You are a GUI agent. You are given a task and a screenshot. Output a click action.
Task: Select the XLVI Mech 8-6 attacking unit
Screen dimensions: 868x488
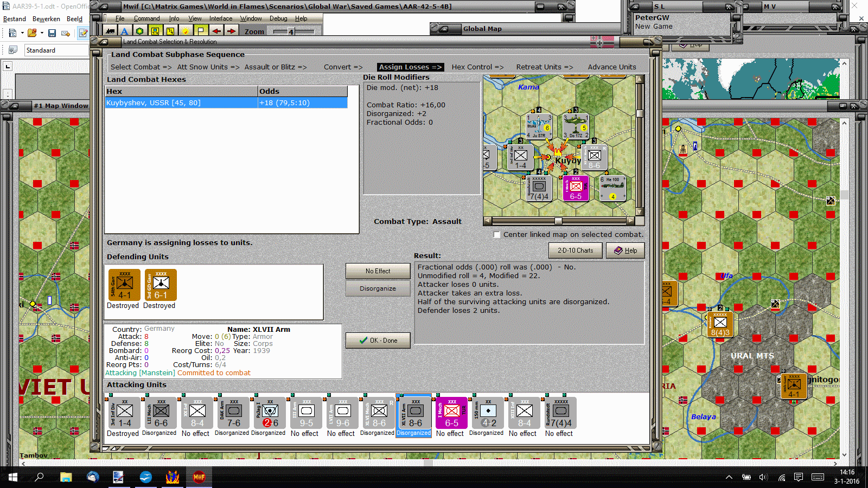point(379,413)
